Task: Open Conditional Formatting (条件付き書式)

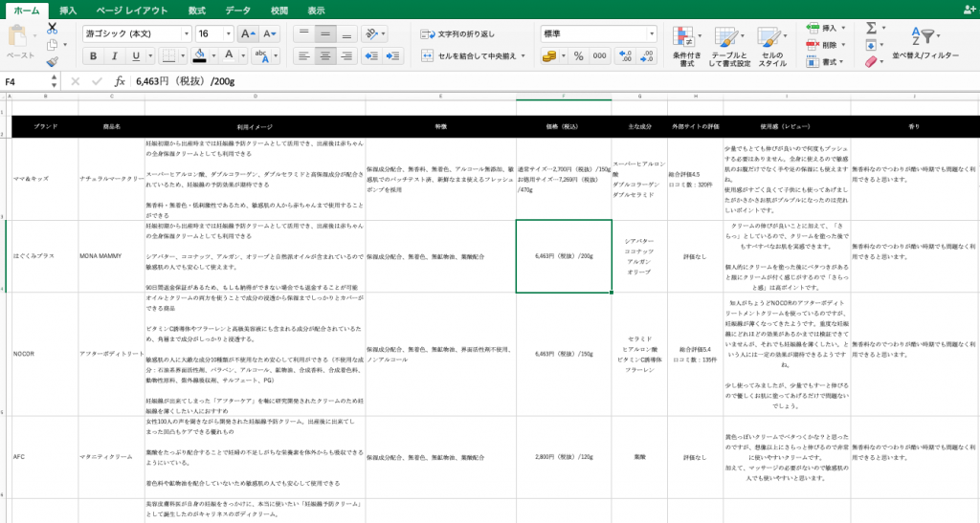Action: coord(686,47)
